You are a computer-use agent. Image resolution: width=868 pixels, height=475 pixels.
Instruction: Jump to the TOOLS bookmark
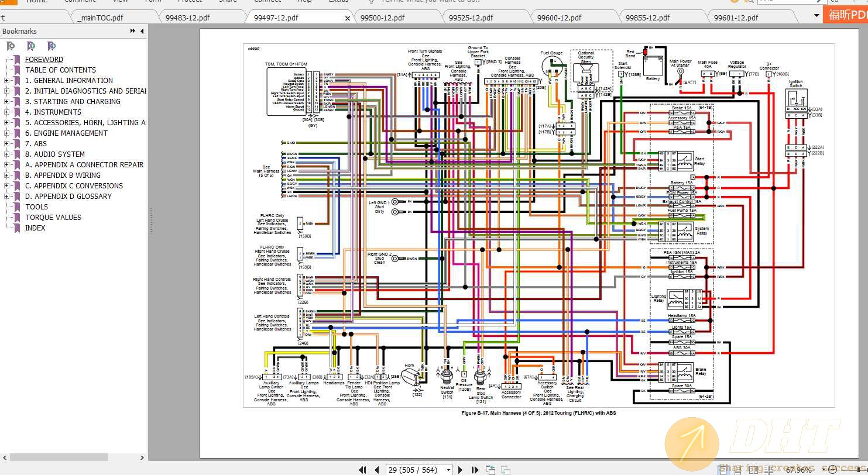click(37, 206)
